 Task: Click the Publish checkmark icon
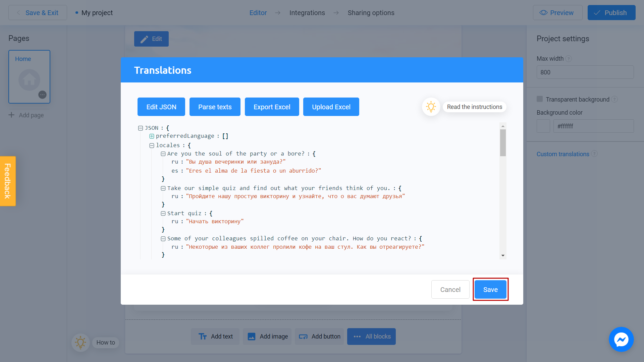tap(598, 12)
